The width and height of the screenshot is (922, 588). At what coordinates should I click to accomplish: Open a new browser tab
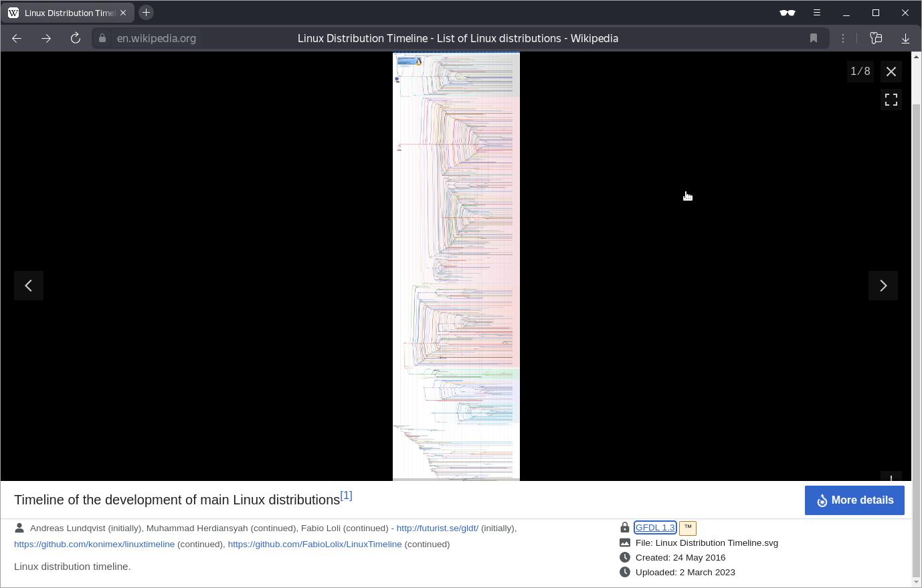pyautogui.click(x=146, y=13)
